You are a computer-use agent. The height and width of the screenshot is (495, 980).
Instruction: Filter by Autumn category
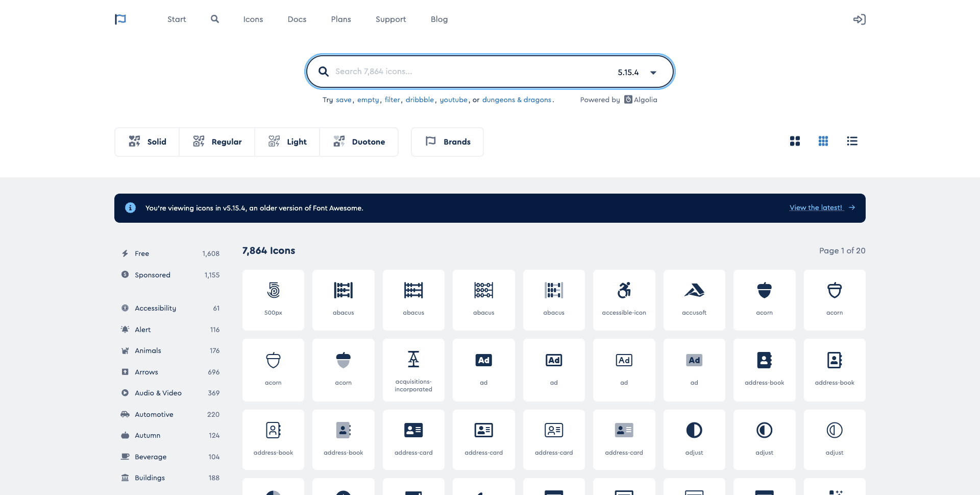(x=170, y=435)
